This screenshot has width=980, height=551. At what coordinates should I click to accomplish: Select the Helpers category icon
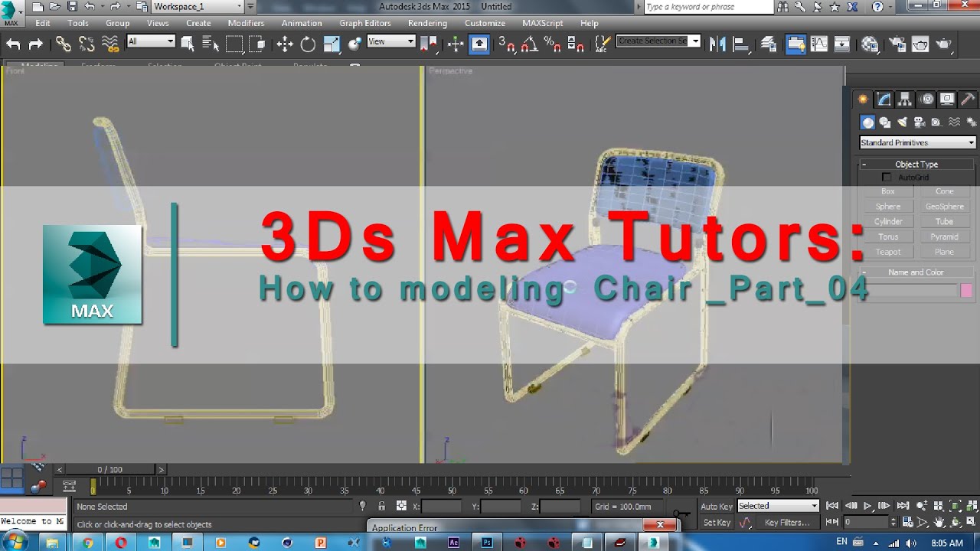936,122
